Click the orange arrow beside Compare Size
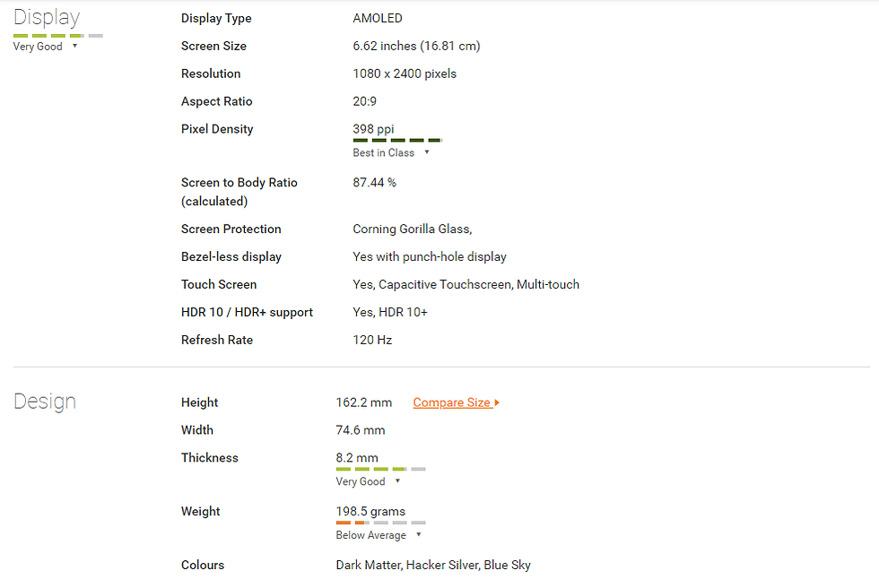Viewport: 879px width, 588px height. 497,402
